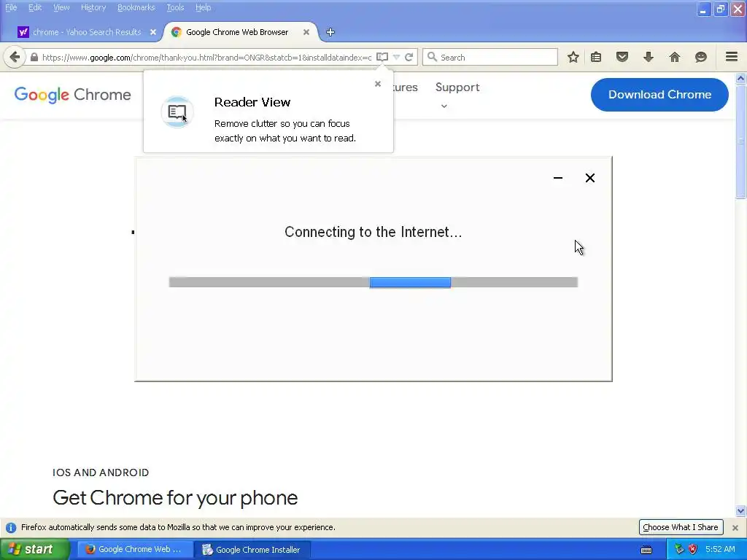Save page to Pocket icon

(622, 57)
